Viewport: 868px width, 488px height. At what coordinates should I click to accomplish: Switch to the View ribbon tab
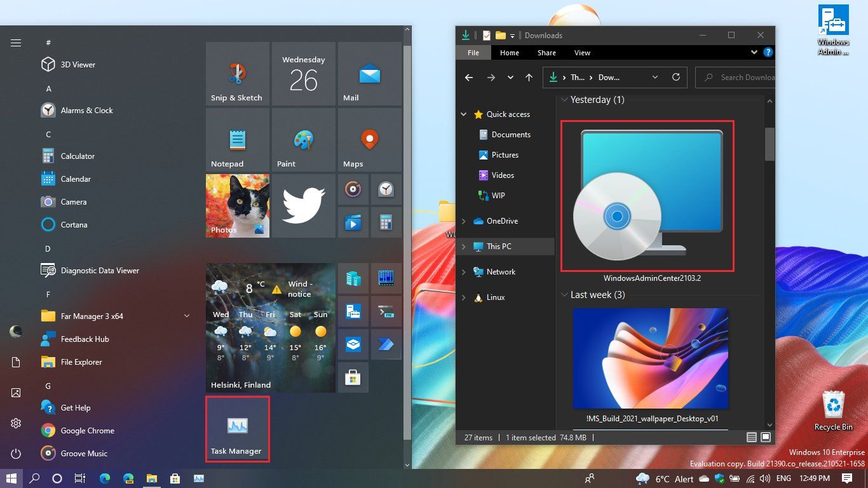point(582,53)
